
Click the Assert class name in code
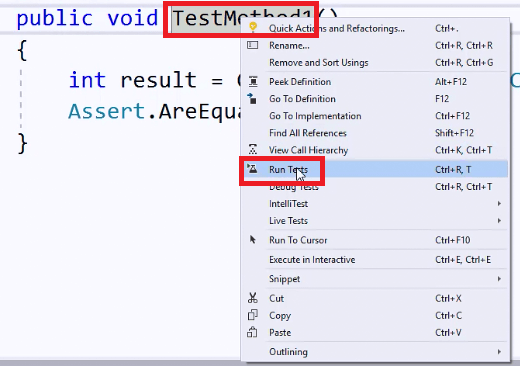106,111
